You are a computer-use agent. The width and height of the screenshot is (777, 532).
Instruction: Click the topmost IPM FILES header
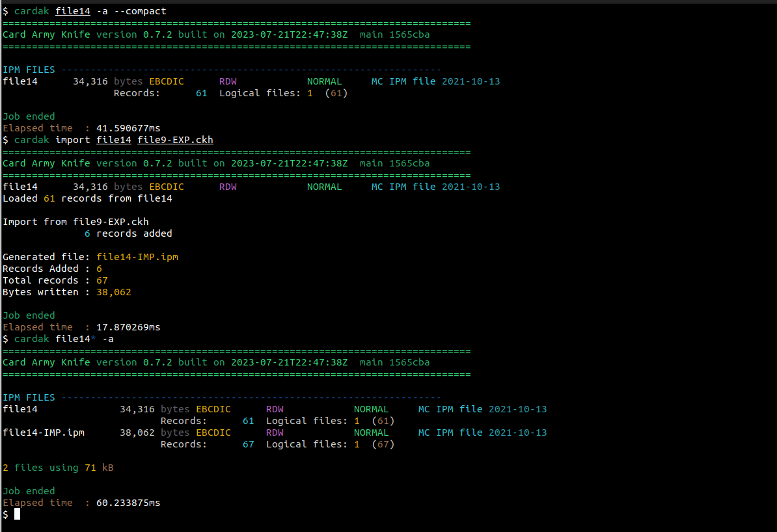click(29, 70)
